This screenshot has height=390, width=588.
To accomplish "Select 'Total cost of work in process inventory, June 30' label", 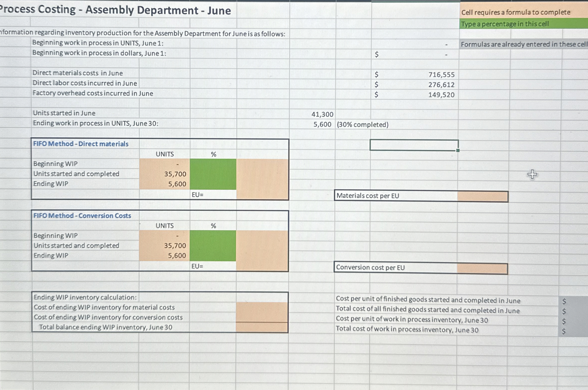I will (x=407, y=329).
